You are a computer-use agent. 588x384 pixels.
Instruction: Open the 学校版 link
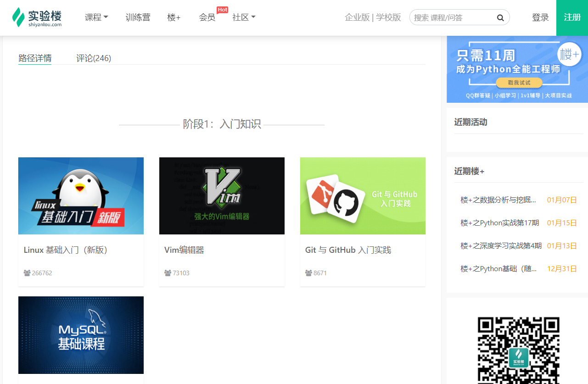point(389,17)
